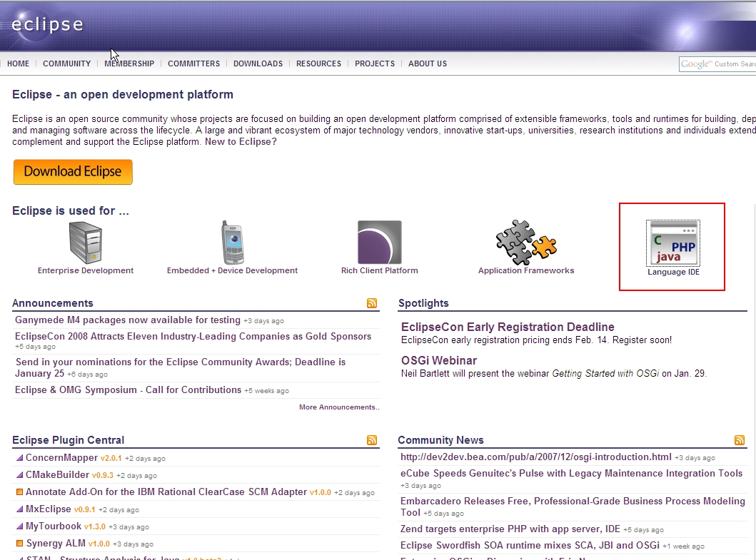Open the 'Enterprise Development' text link
756x560 pixels.
(x=86, y=271)
